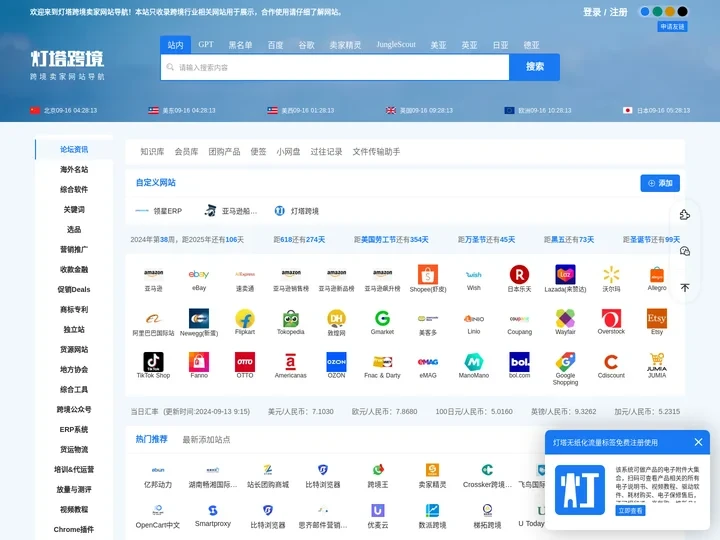Open the OZON icon

point(336,362)
